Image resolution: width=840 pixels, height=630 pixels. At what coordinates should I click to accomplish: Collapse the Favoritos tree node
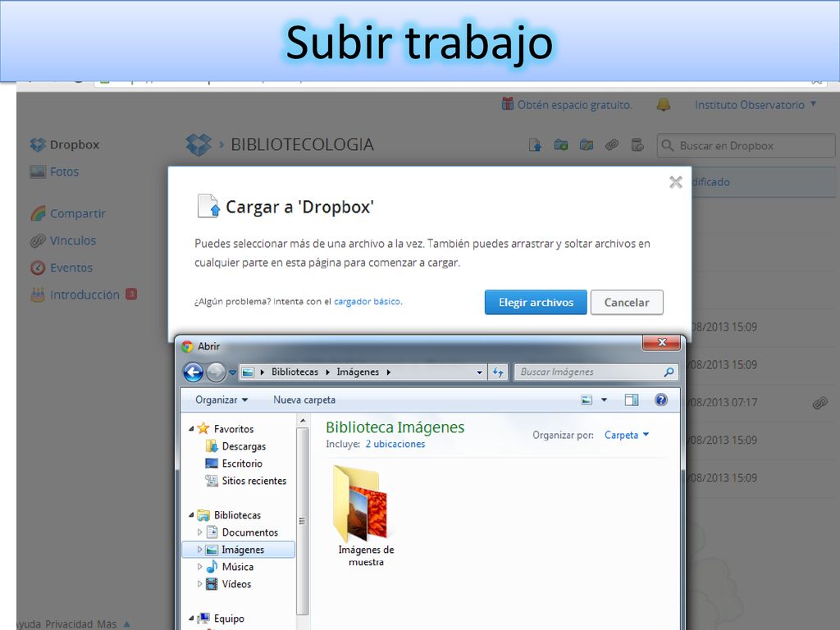[191, 428]
